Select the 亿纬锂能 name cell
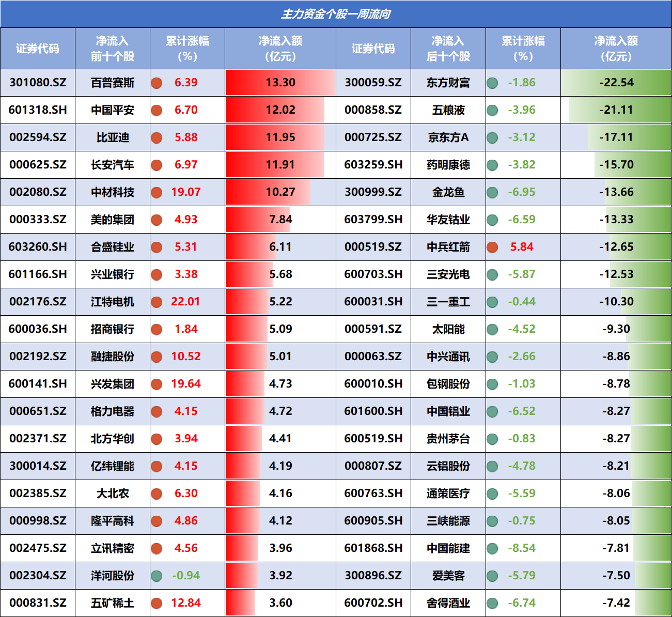This screenshot has width=672, height=617. pos(113,466)
